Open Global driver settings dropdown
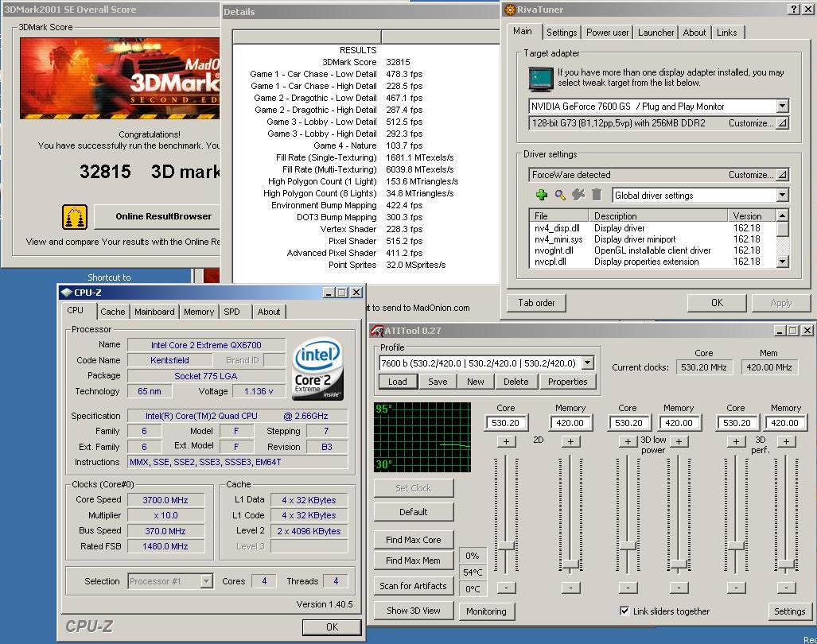817x644 pixels. (782, 196)
